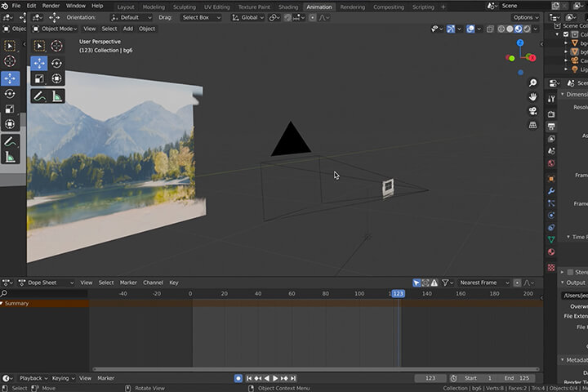Open the Object properties orange square icon

[551, 179]
